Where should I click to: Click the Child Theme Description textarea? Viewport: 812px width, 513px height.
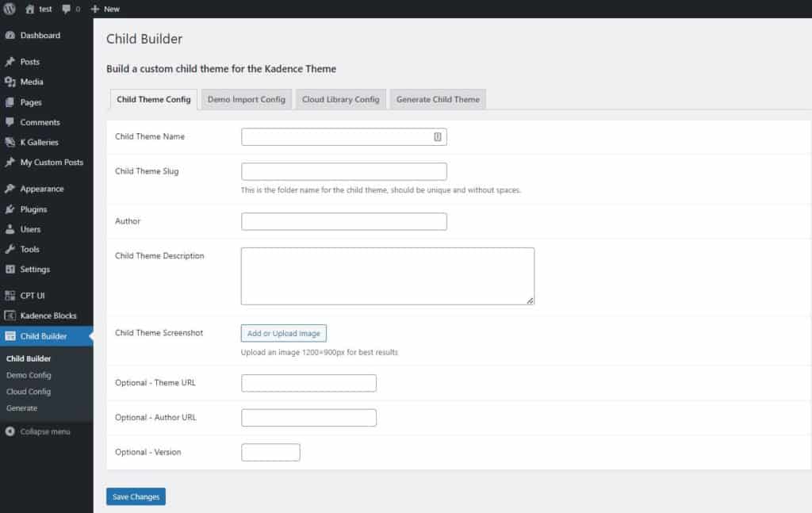click(x=387, y=276)
